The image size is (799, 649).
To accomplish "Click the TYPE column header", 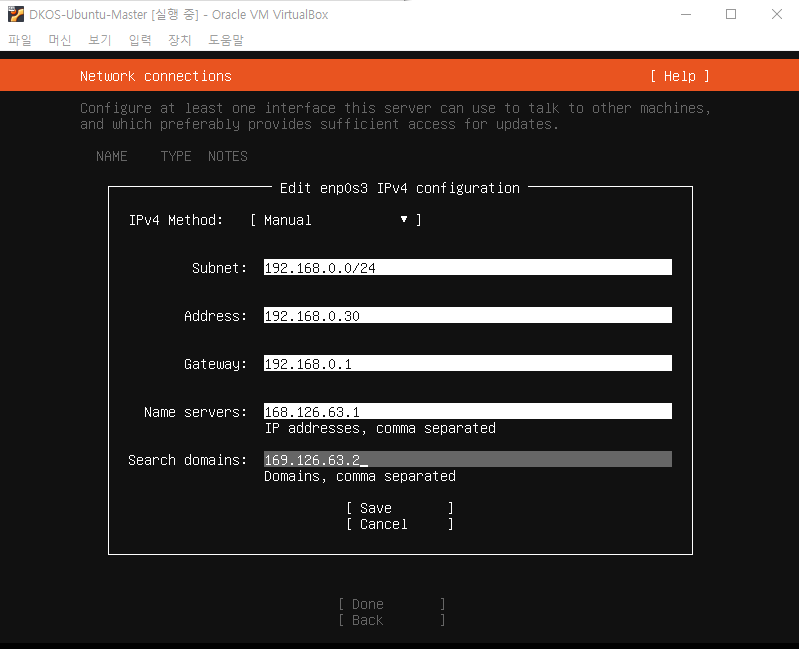I will [176, 156].
